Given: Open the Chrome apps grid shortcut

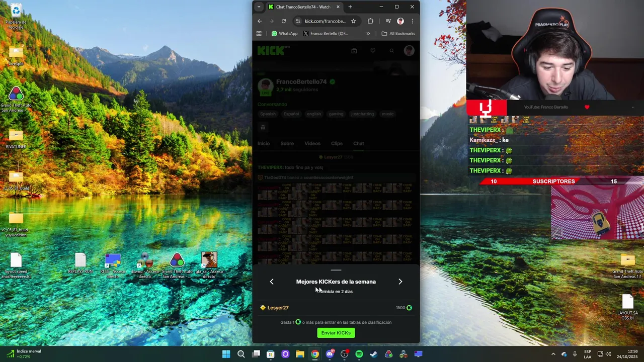Looking at the screenshot, I should click(x=259, y=34).
